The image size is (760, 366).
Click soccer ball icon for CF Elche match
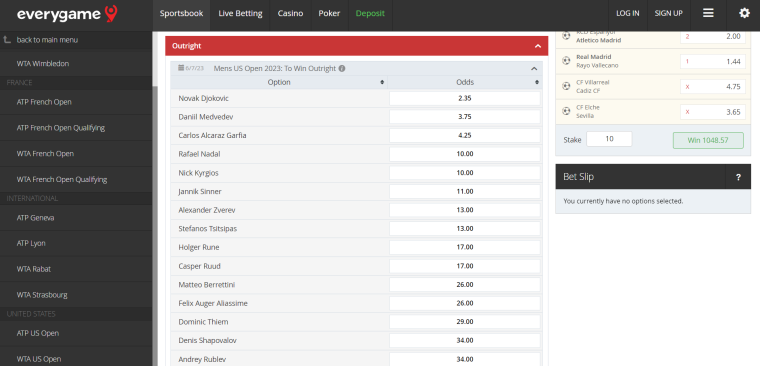(x=566, y=111)
